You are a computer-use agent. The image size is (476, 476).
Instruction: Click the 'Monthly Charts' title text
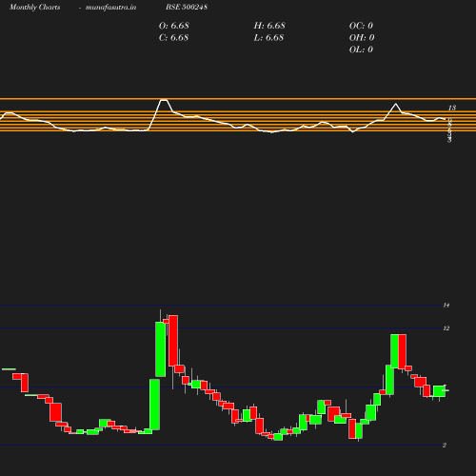tap(34, 8)
